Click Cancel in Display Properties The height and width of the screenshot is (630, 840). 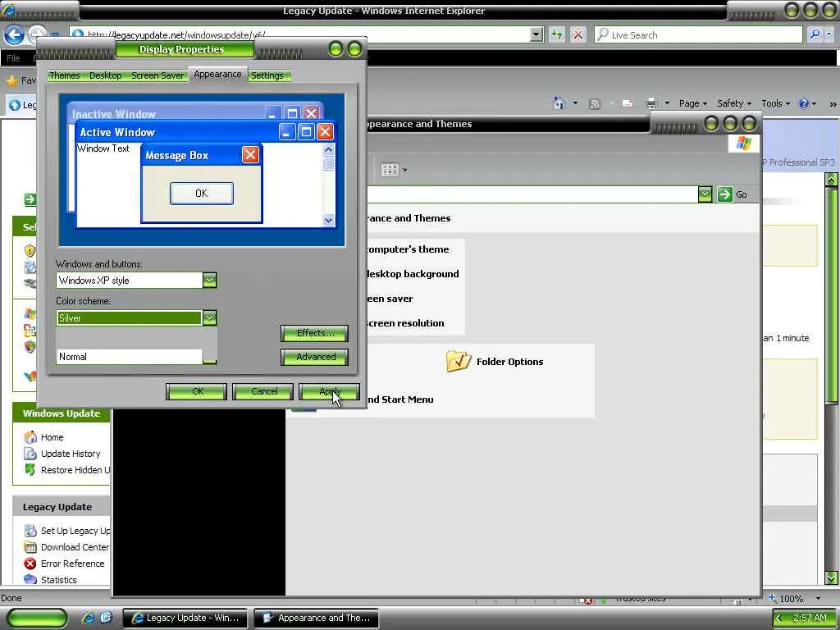(263, 391)
